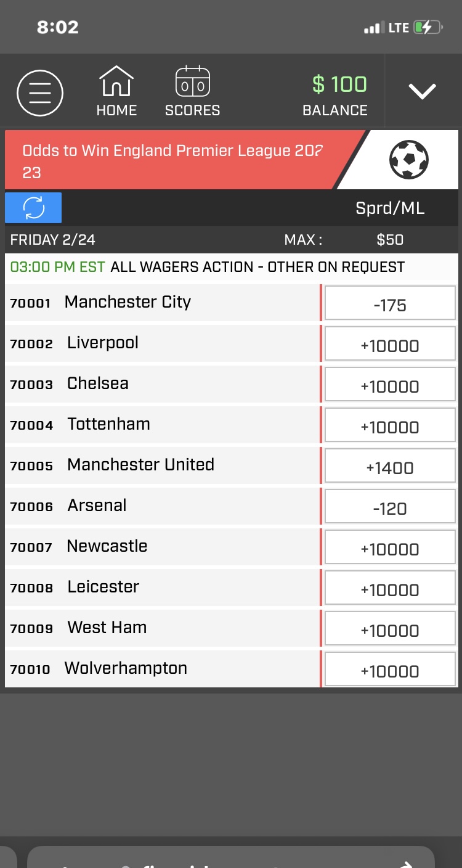The height and width of the screenshot is (868, 462).
Task: Select Arsenal odds -120
Action: [390, 509]
